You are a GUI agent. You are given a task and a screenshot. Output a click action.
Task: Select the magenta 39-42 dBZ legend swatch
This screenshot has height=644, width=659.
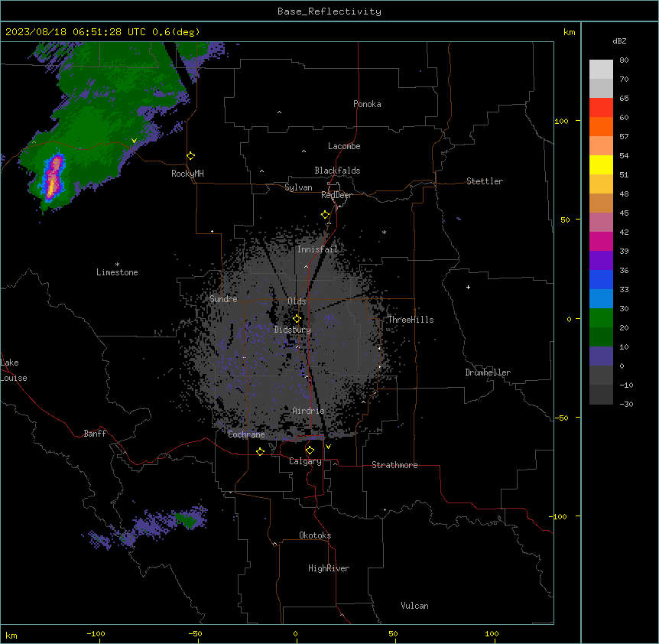point(601,241)
